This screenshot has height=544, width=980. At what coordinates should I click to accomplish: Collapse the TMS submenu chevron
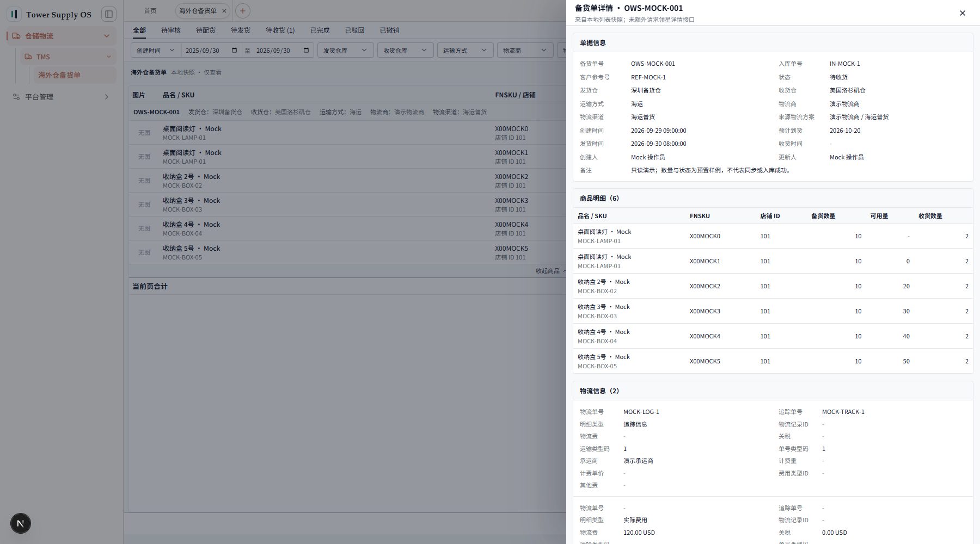click(x=109, y=57)
